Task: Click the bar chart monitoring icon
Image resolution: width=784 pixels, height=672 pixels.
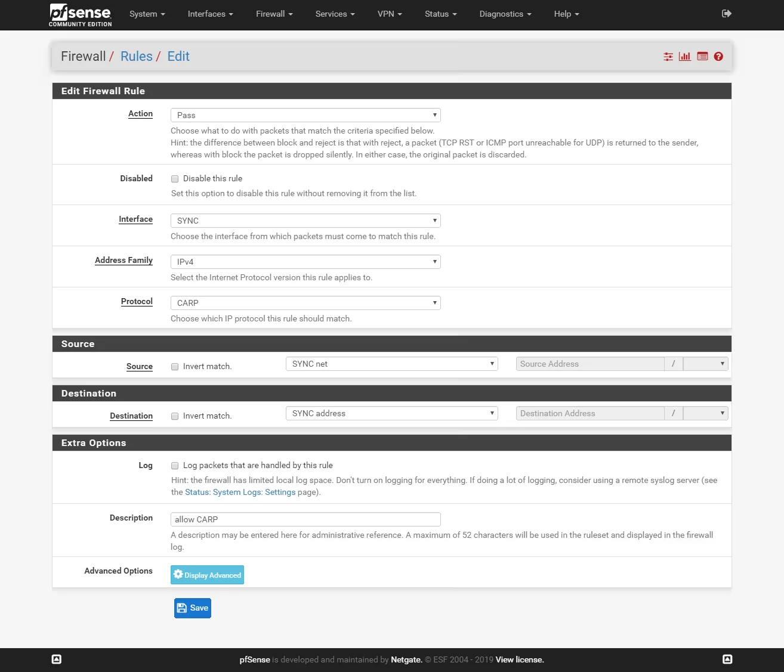Action: tap(684, 56)
